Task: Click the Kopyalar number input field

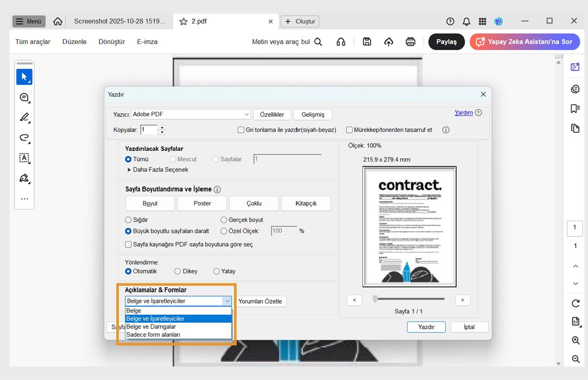Action: click(x=149, y=130)
